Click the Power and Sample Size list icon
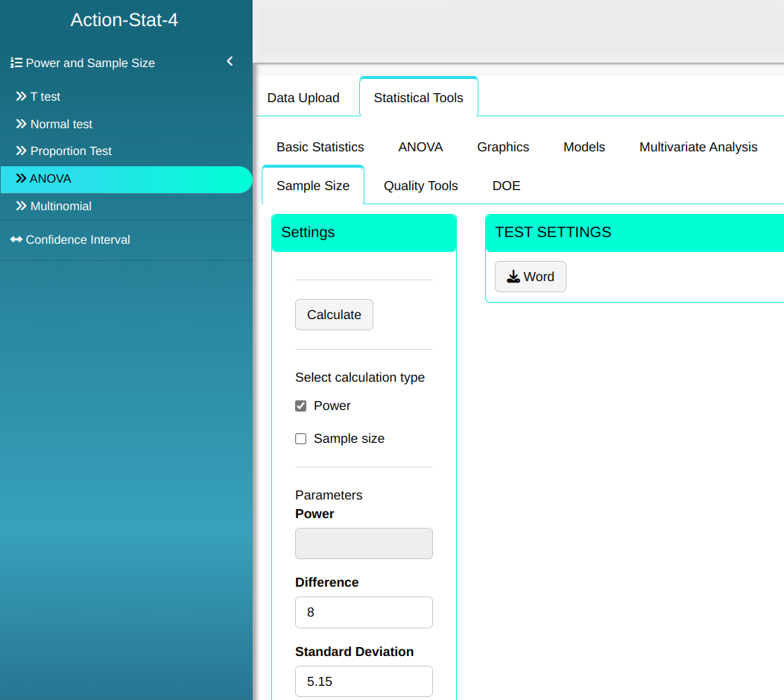The width and height of the screenshot is (784, 700). point(16,63)
